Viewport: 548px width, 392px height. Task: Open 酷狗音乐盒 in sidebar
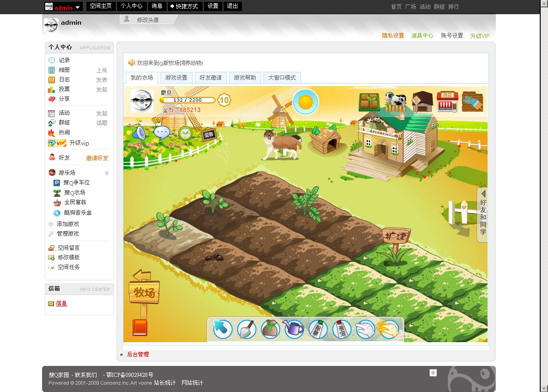click(78, 212)
